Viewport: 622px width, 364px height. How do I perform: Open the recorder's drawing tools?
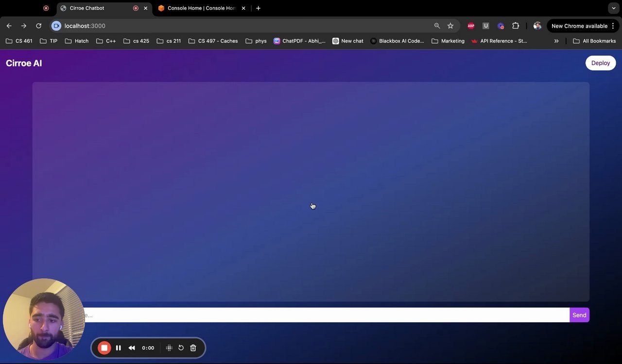169,347
